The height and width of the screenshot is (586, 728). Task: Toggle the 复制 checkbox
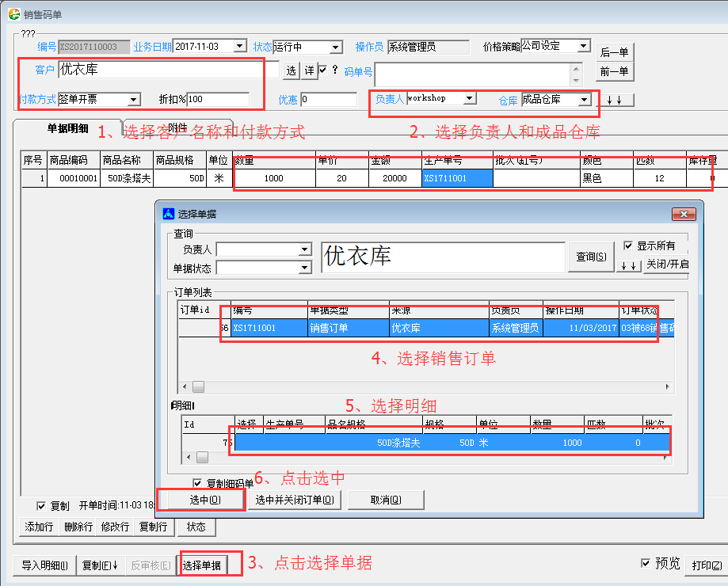(x=41, y=505)
